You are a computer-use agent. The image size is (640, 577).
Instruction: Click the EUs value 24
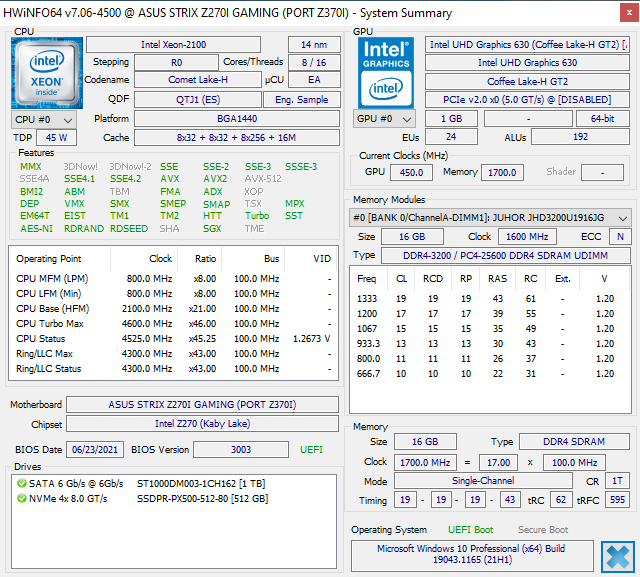point(451,137)
